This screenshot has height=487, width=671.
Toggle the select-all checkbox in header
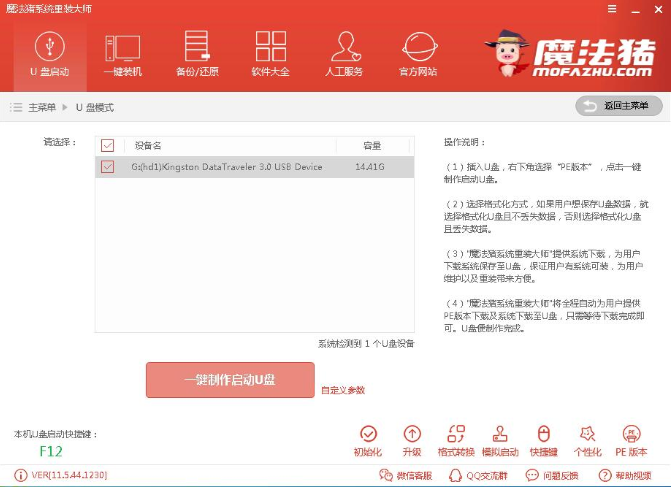click(x=107, y=146)
